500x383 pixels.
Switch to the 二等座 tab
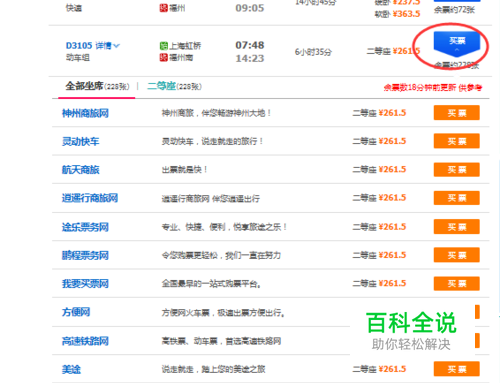(x=174, y=86)
